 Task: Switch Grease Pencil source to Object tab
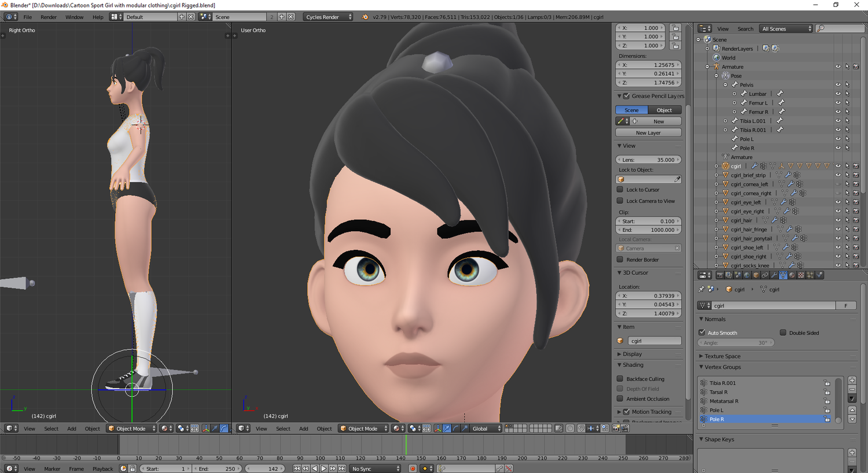(x=664, y=110)
